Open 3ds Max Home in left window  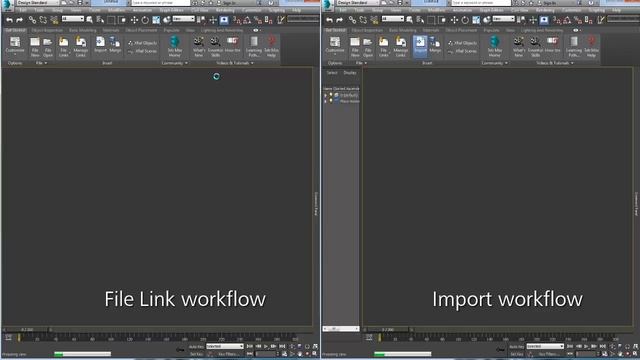pyautogui.click(x=174, y=46)
